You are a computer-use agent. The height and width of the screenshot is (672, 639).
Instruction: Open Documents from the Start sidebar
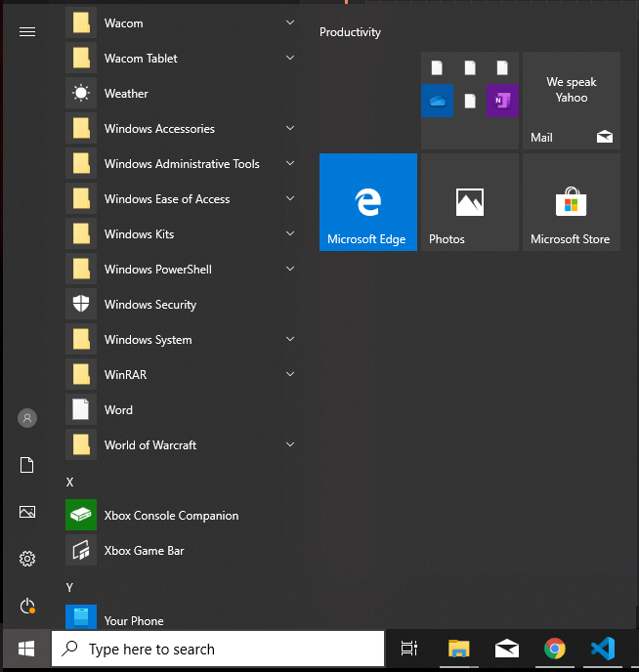pos(27,465)
